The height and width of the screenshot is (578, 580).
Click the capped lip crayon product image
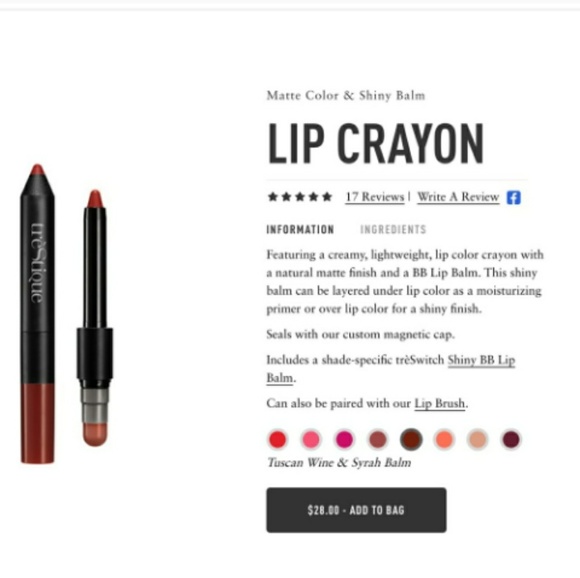37,314
